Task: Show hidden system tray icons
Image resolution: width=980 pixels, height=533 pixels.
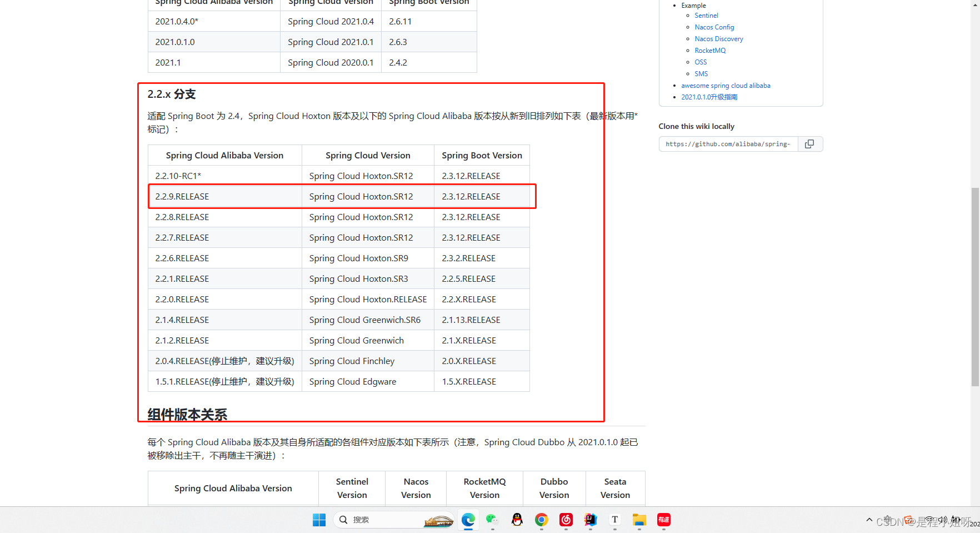Action: [869, 520]
